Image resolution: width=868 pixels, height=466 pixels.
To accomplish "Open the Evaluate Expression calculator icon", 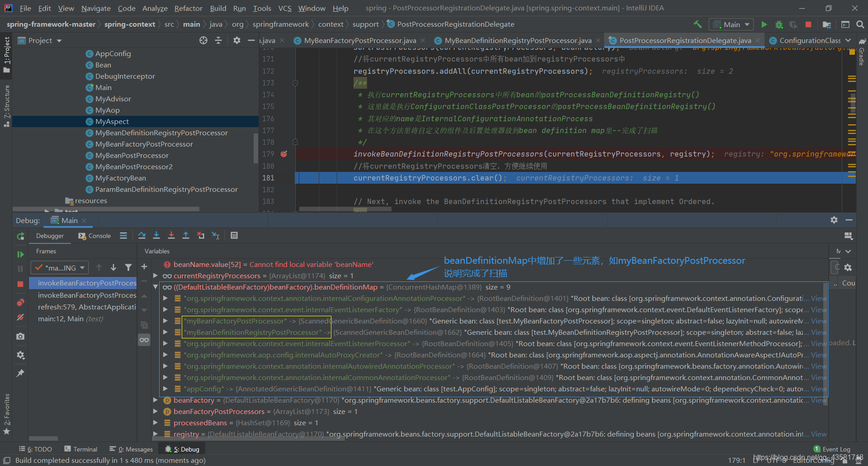I will (x=234, y=235).
